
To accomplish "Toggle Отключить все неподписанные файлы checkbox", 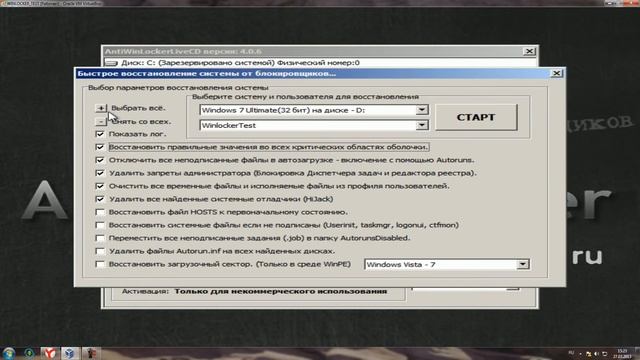I will pos(100,160).
